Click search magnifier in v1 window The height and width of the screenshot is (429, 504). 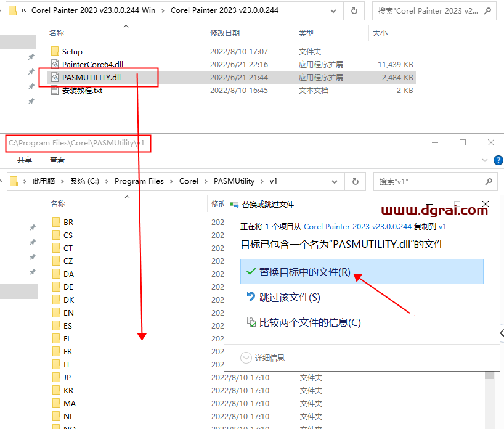coord(489,182)
